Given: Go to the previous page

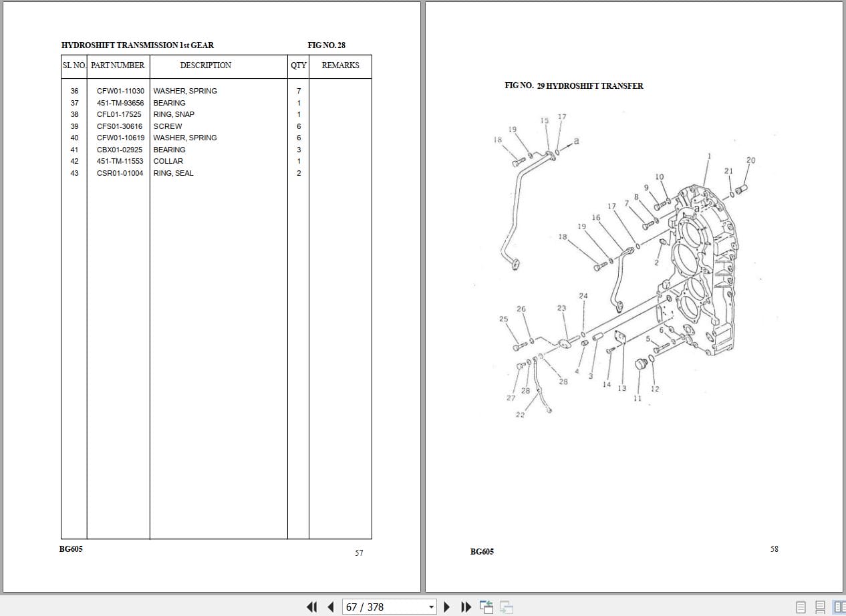Looking at the screenshot, I should click(x=330, y=607).
